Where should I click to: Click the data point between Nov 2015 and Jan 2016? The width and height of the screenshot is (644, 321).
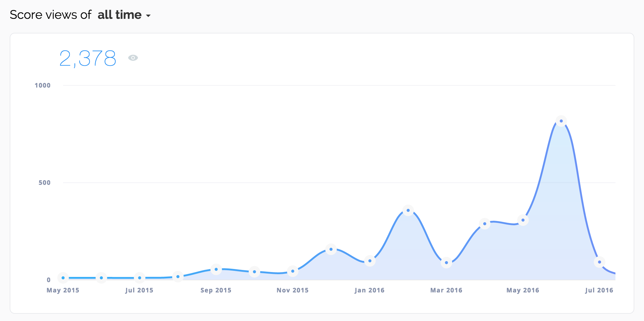[x=331, y=249]
